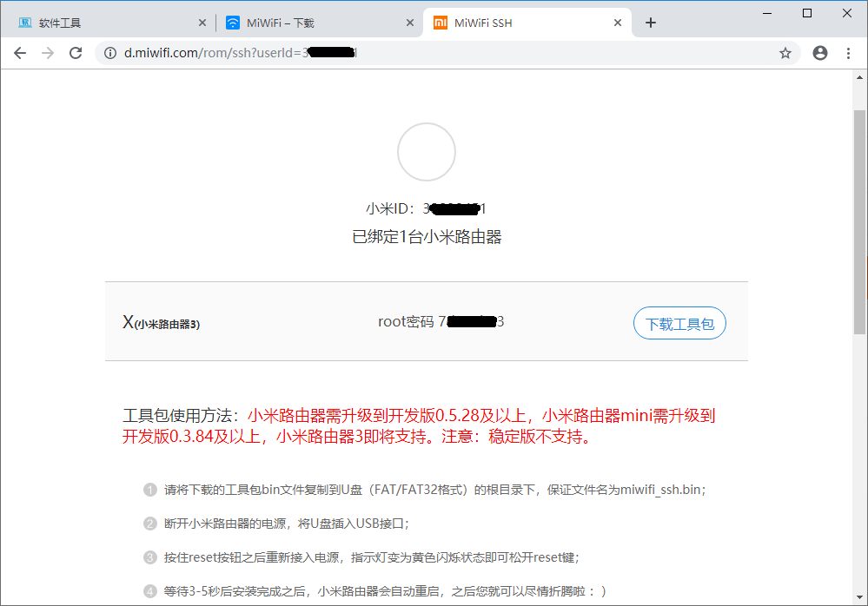Image resolution: width=868 pixels, height=606 pixels.
Task: Click step 2 text 断开小米路由器的电源
Action: point(286,524)
